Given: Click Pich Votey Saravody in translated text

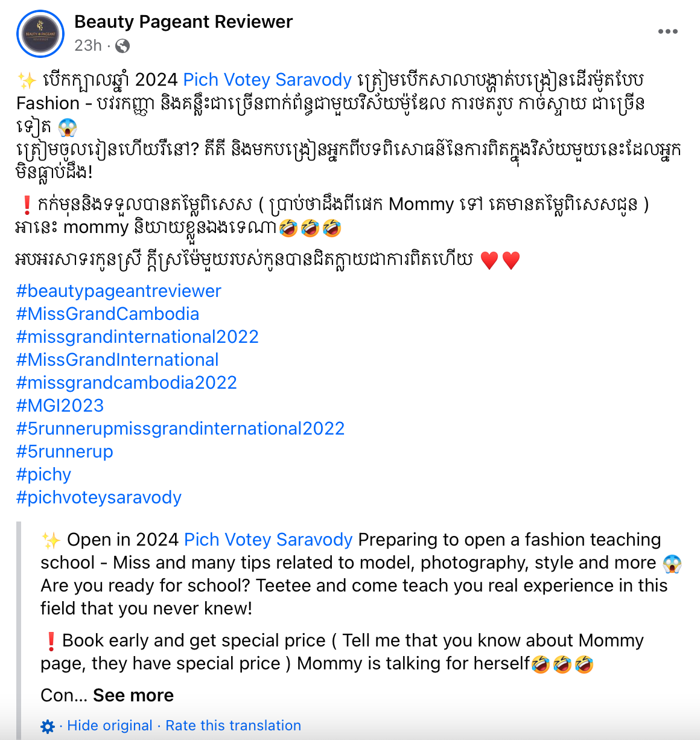Looking at the screenshot, I should point(268,540).
